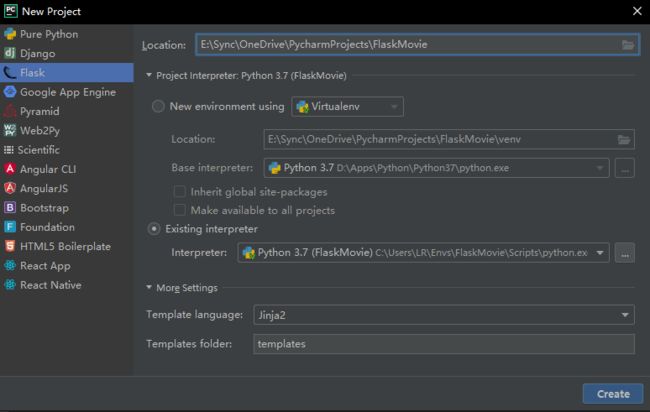
Task: Select Pure Python project type
Action: 67,34
